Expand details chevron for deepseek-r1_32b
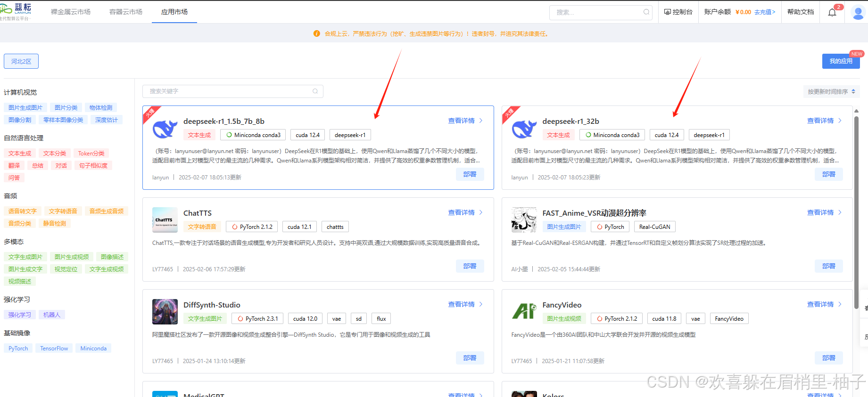The height and width of the screenshot is (397, 868). click(840, 121)
